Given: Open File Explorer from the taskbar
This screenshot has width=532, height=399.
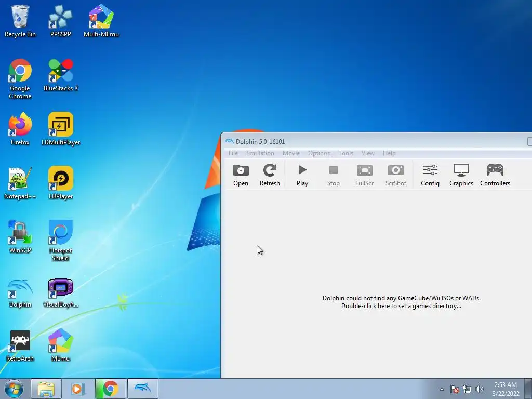Looking at the screenshot, I should [46, 389].
